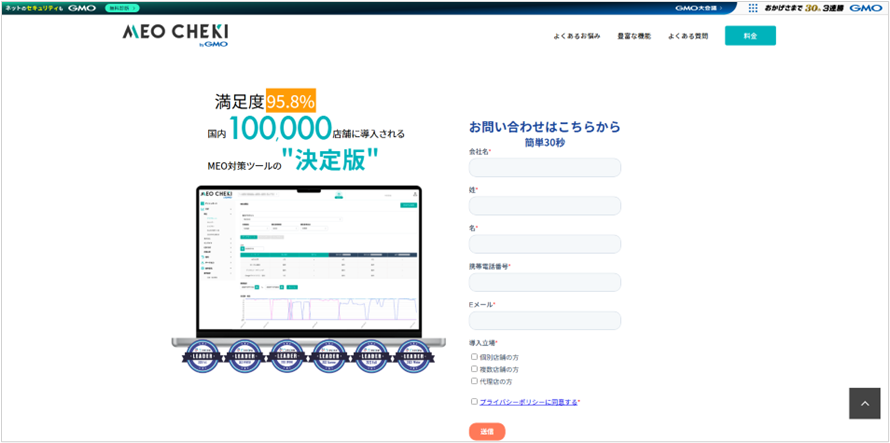Viewport: 890px width, 443px height.
Task: Check the 複数店舗の方 checkbox
Action: (x=474, y=369)
